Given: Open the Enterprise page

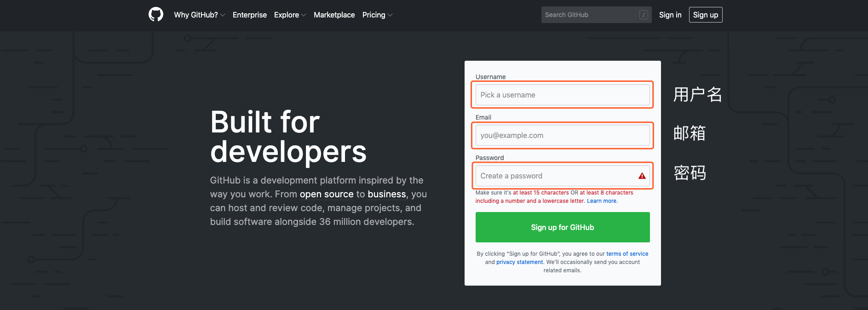Looking at the screenshot, I should [250, 15].
